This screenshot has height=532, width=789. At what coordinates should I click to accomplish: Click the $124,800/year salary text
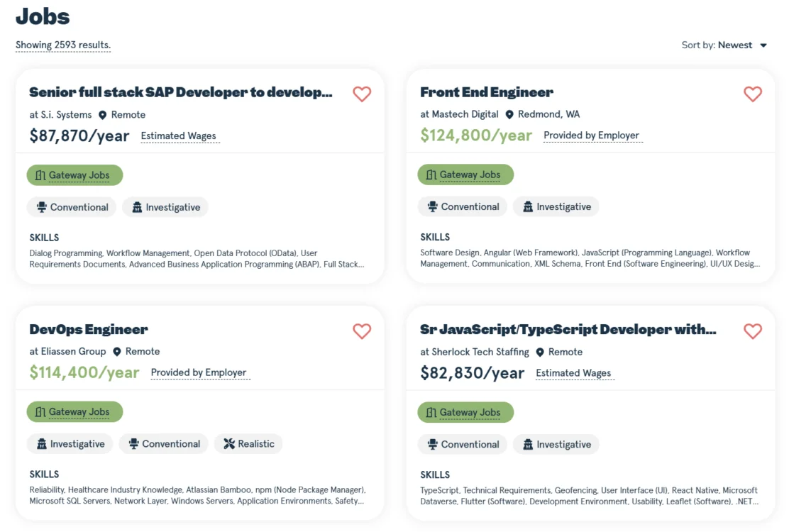(x=476, y=135)
